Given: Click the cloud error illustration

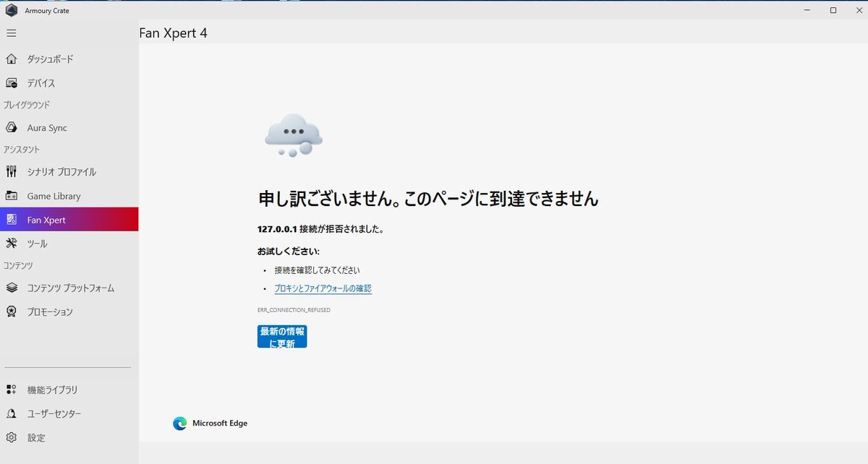Looking at the screenshot, I should coord(293,135).
